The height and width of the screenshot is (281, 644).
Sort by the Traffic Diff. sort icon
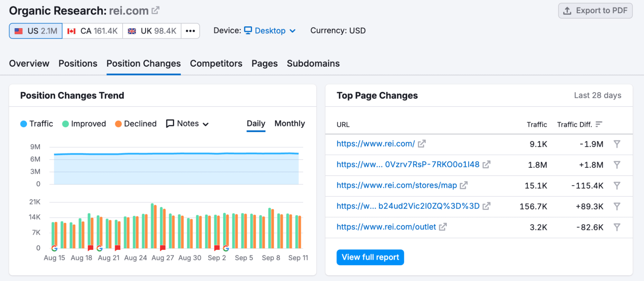(599, 124)
